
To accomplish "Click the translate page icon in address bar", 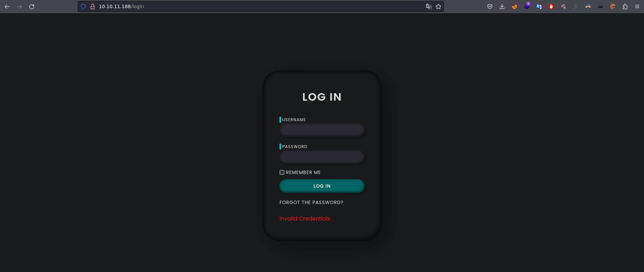I will [x=429, y=6].
